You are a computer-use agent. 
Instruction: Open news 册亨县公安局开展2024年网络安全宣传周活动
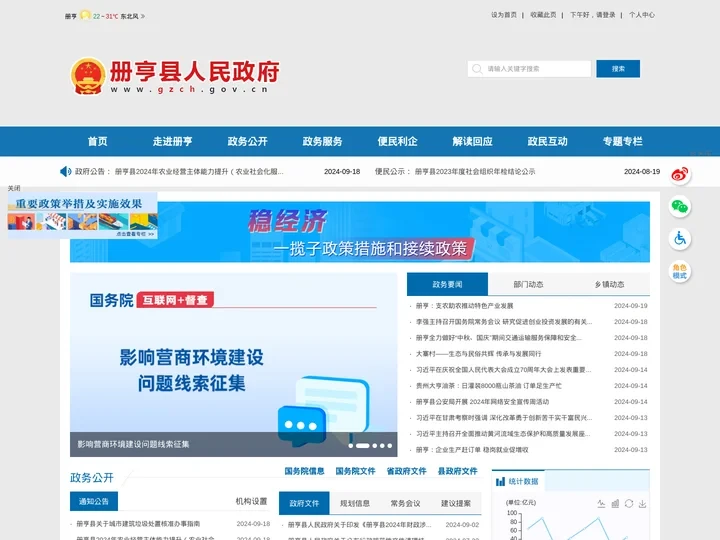pyautogui.click(x=482, y=402)
